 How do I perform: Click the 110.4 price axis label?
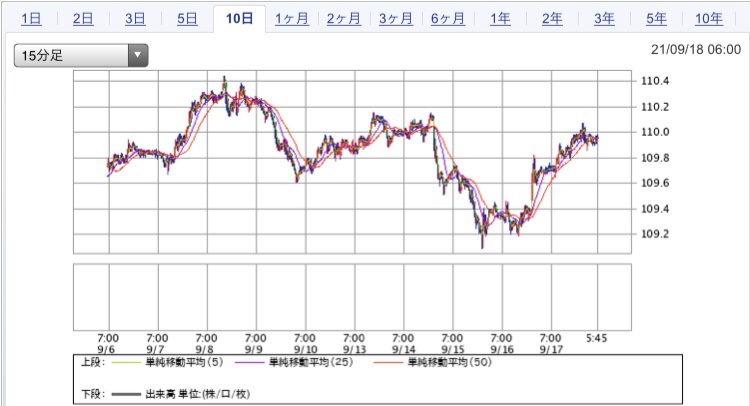[x=655, y=81]
